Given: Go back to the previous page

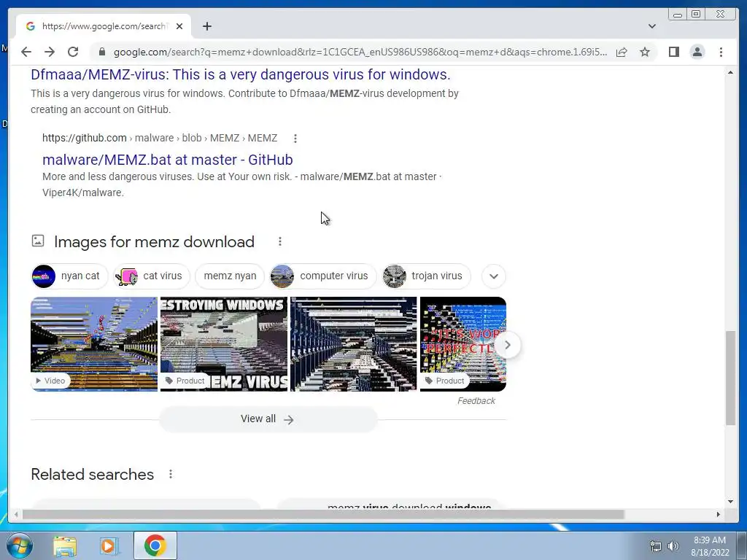Looking at the screenshot, I should [x=26, y=52].
